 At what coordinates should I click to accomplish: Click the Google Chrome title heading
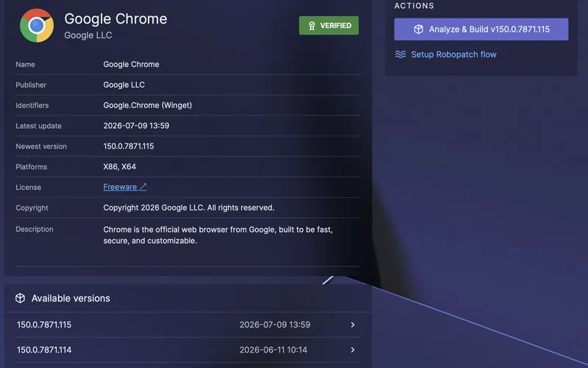pyautogui.click(x=115, y=19)
